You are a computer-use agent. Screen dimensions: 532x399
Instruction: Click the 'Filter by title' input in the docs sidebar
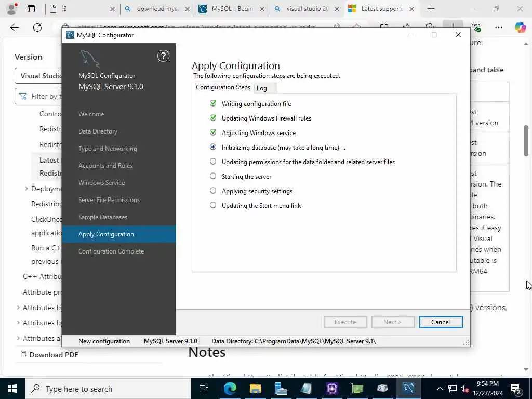(38, 96)
